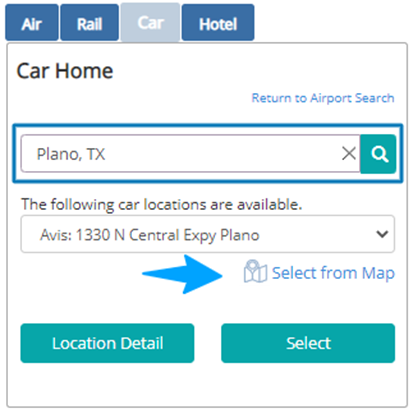Click the map icon beside Select from Map
This screenshot has width=413, height=418.
255,271
